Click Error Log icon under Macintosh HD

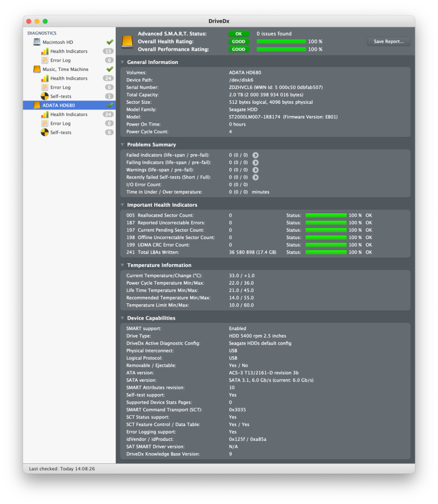click(45, 60)
